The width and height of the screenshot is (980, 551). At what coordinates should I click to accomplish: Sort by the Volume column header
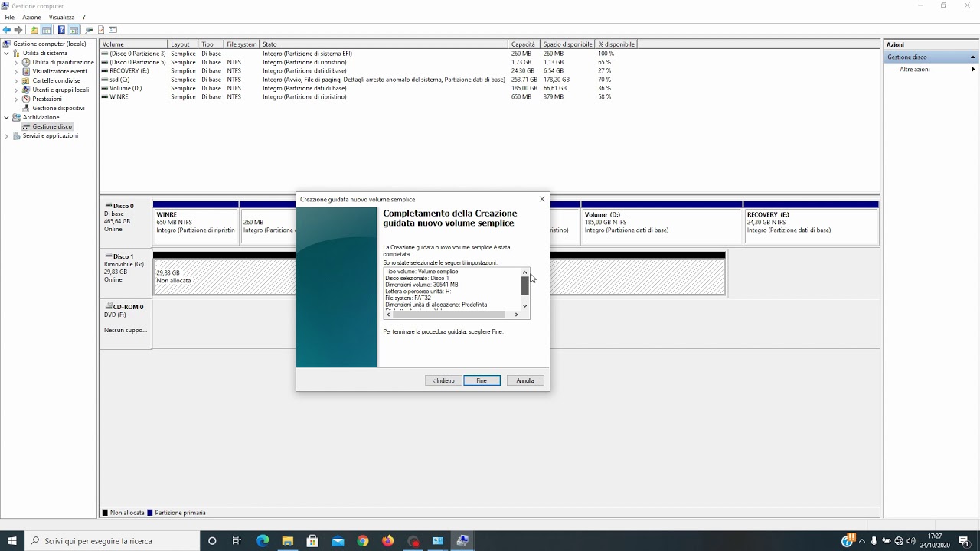[x=133, y=44]
